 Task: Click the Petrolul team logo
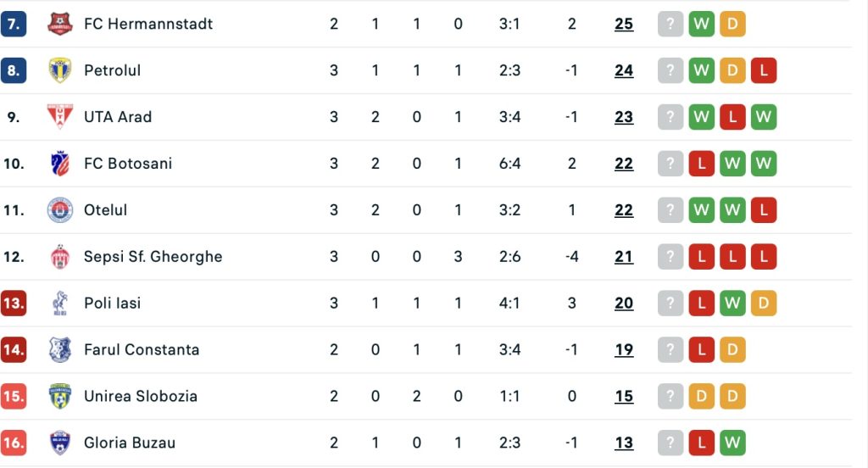pos(60,70)
